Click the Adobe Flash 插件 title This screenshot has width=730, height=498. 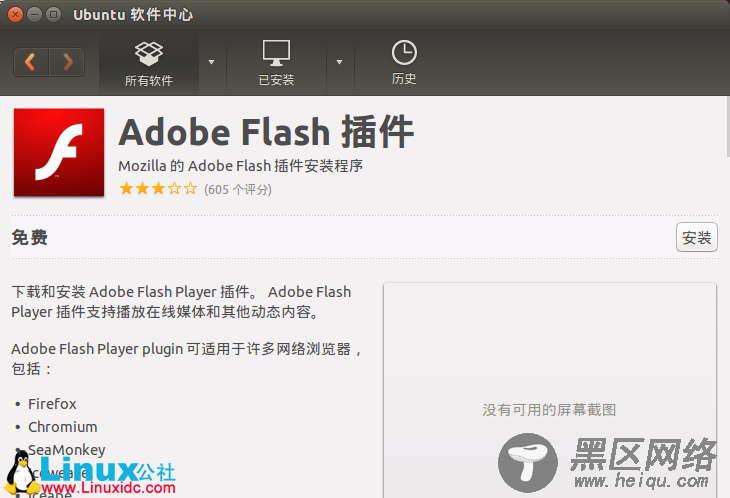pyautogui.click(x=266, y=132)
